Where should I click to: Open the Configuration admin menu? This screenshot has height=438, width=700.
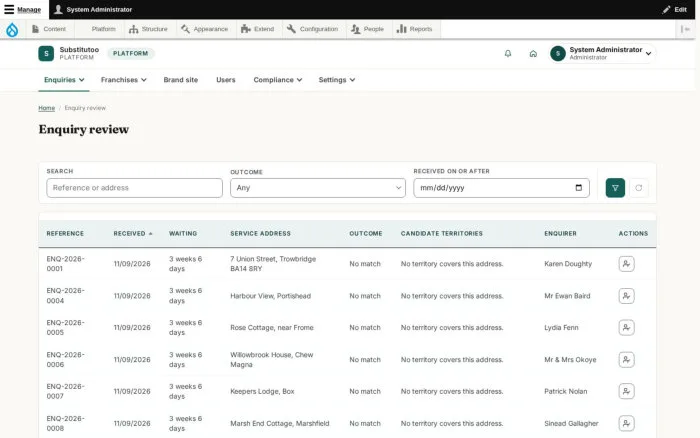point(313,29)
